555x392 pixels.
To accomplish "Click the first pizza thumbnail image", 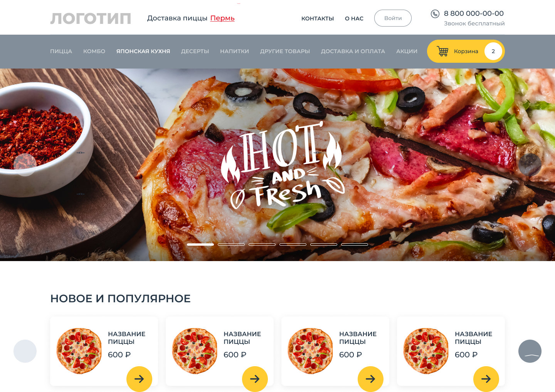I will pyautogui.click(x=79, y=351).
